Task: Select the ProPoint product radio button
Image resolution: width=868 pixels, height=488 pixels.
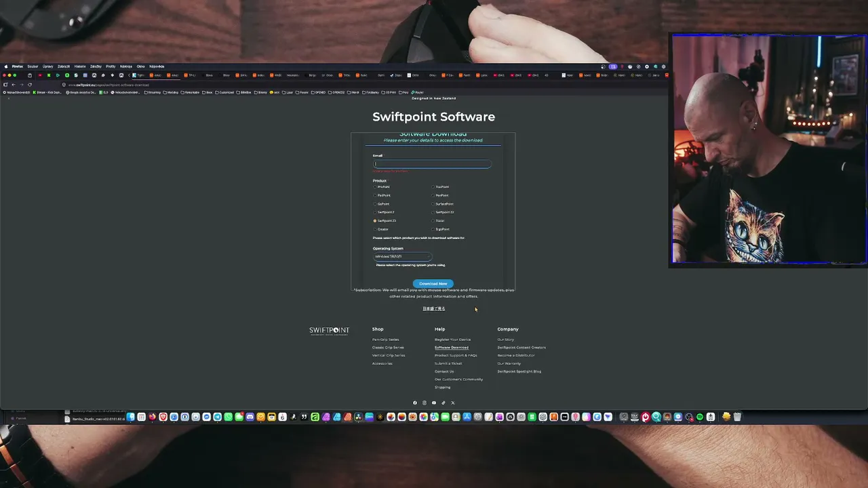Action: [x=375, y=187]
